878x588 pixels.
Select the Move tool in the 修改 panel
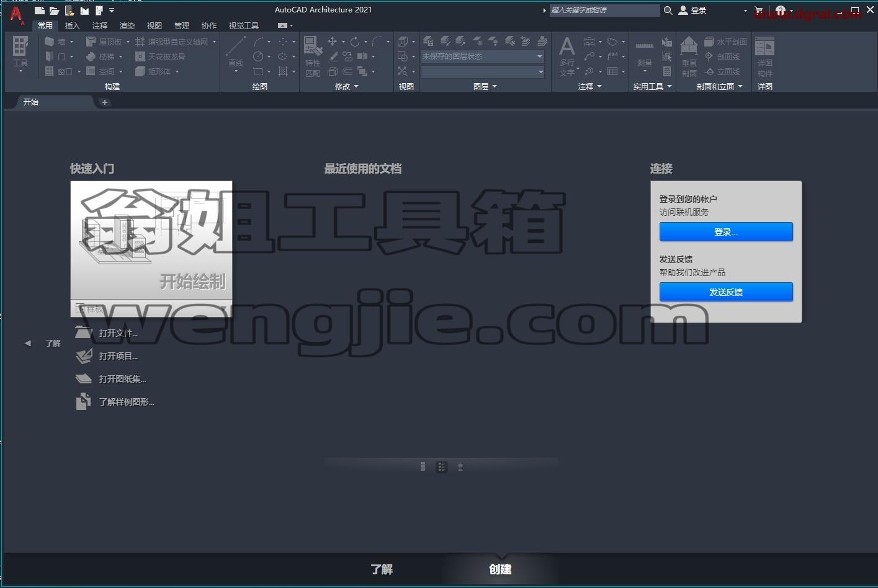pos(333,42)
